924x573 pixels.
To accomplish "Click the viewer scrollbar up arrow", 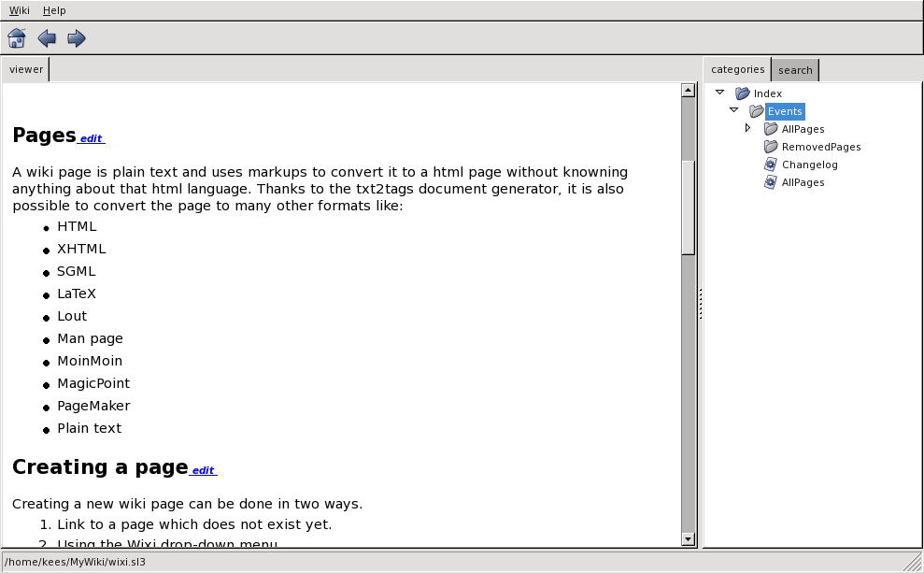I will pos(689,91).
